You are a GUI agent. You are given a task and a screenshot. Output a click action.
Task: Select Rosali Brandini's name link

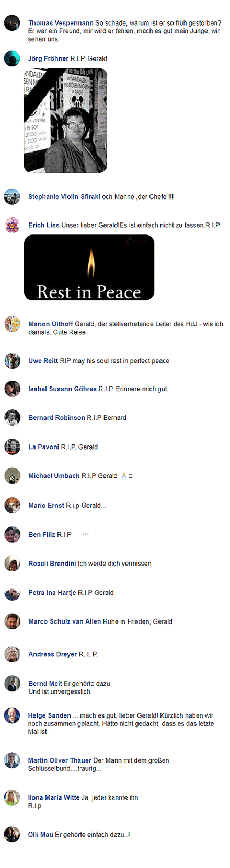click(x=52, y=564)
